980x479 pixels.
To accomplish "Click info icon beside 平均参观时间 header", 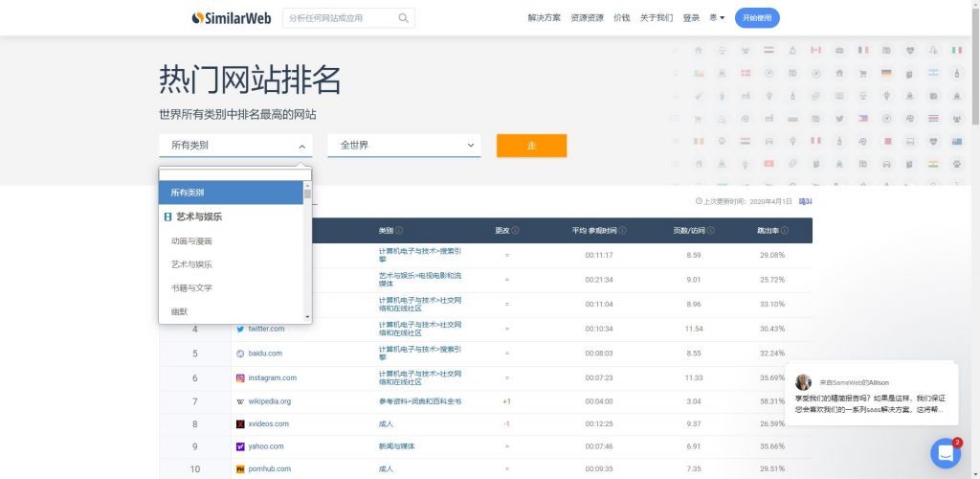I will point(622,231).
